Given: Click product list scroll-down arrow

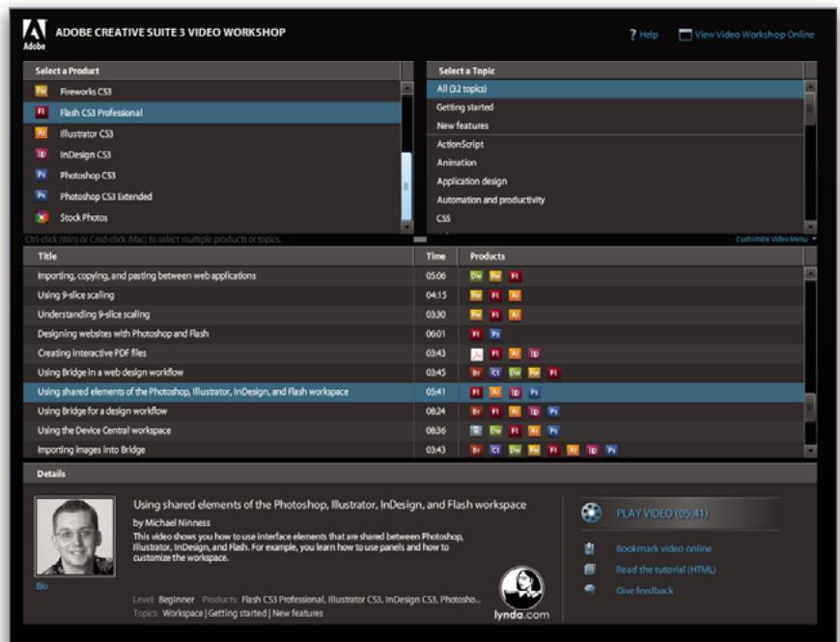Looking at the screenshot, I should tap(407, 227).
